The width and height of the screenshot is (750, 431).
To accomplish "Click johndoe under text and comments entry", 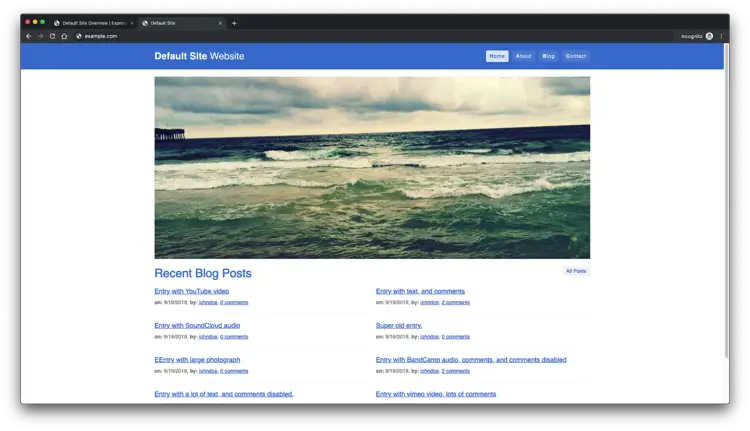I will [430, 302].
